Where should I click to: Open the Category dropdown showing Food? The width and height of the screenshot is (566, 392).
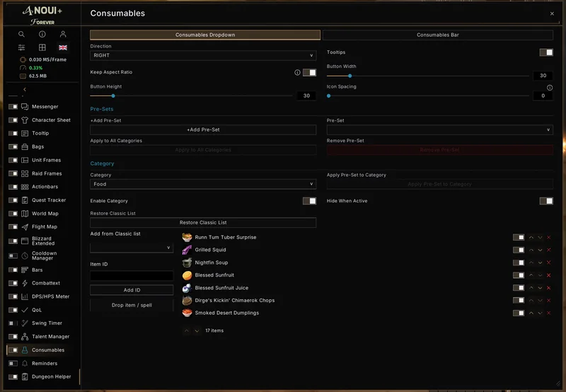203,184
